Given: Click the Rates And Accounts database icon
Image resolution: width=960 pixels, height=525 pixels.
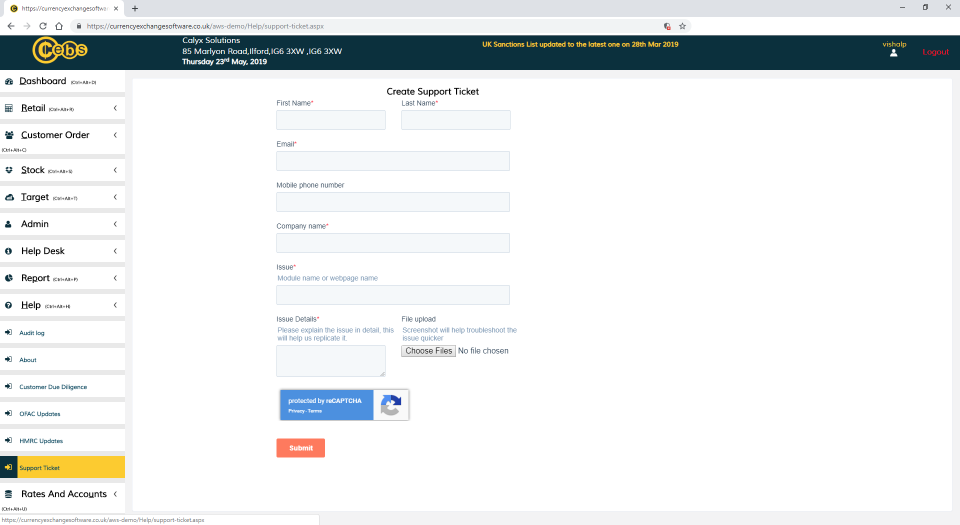Looking at the screenshot, I should [x=9, y=494].
